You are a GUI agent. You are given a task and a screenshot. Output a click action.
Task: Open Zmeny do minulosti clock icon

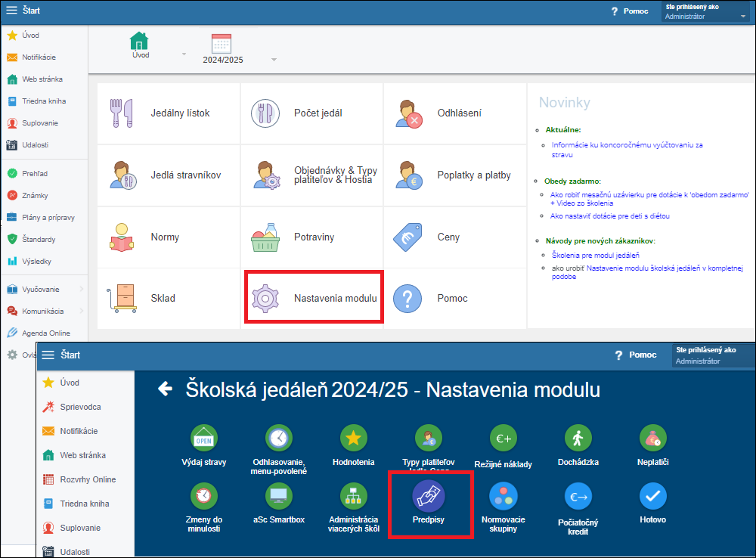(x=203, y=496)
